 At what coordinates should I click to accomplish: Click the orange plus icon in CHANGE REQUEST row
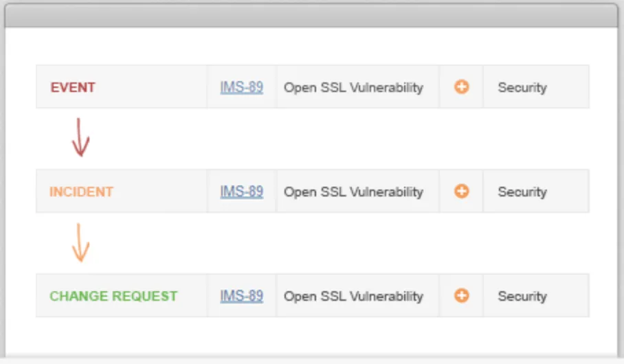tap(461, 296)
